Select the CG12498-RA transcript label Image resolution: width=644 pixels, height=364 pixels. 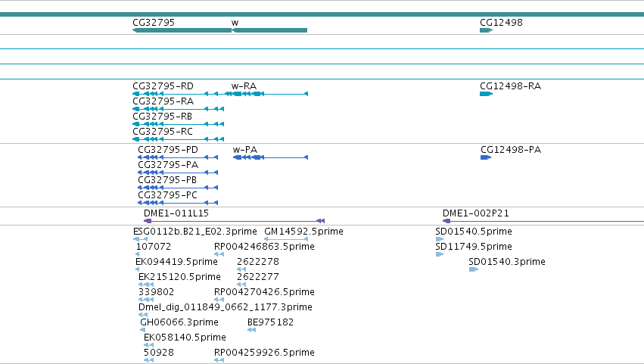[x=511, y=86]
